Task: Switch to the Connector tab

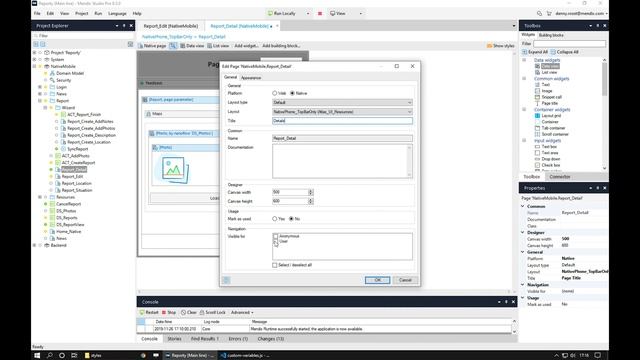Action: pos(560,177)
